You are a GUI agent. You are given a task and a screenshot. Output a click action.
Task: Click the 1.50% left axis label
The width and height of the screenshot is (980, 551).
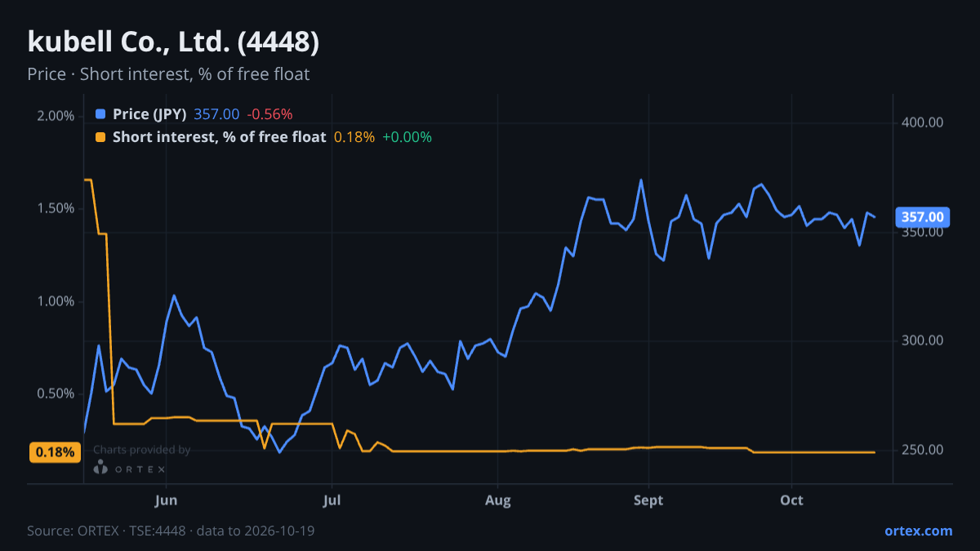point(56,208)
